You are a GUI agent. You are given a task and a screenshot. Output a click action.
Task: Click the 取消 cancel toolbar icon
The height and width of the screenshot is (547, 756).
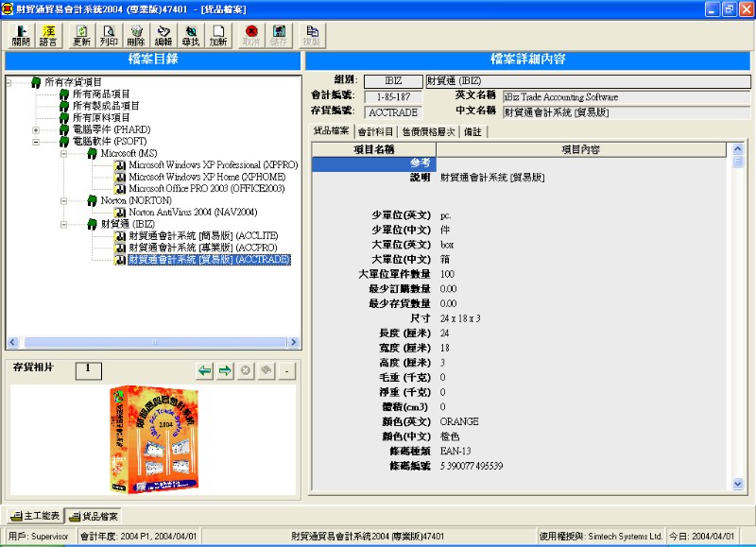coord(251,36)
